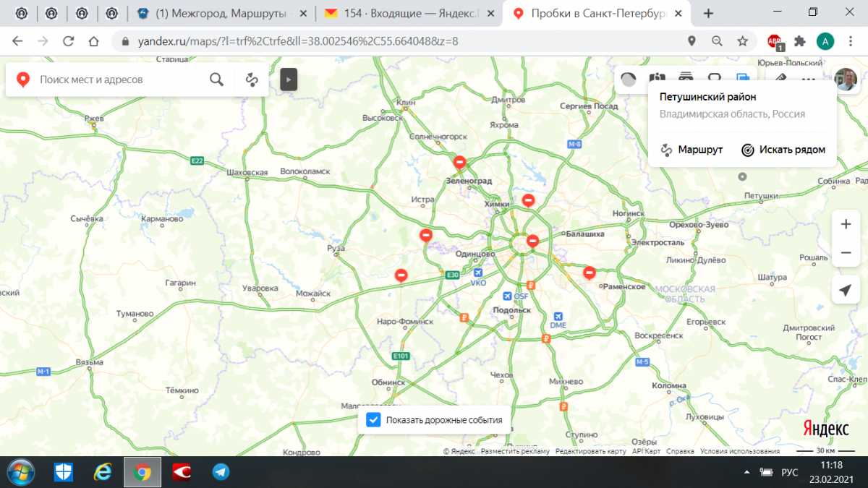Open the 'Условия использования' link
This screenshot has width=868, height=488.
coord(740,451)
